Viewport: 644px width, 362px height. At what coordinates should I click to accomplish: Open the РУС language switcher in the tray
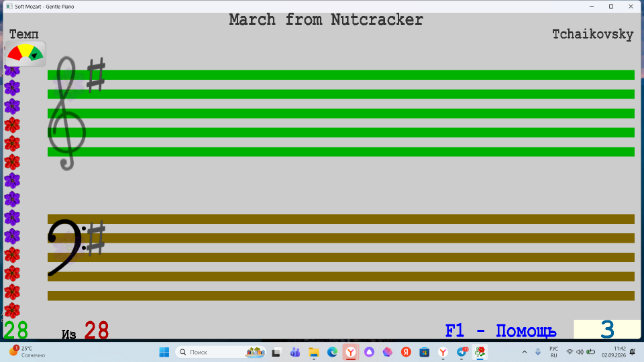[x=553, y=352]
